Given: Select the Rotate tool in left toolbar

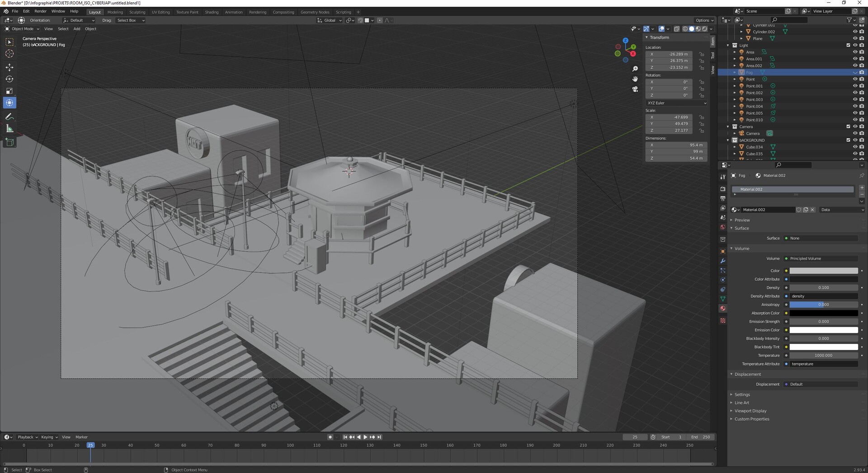Looking at the screenshot, I should (9, 79).
